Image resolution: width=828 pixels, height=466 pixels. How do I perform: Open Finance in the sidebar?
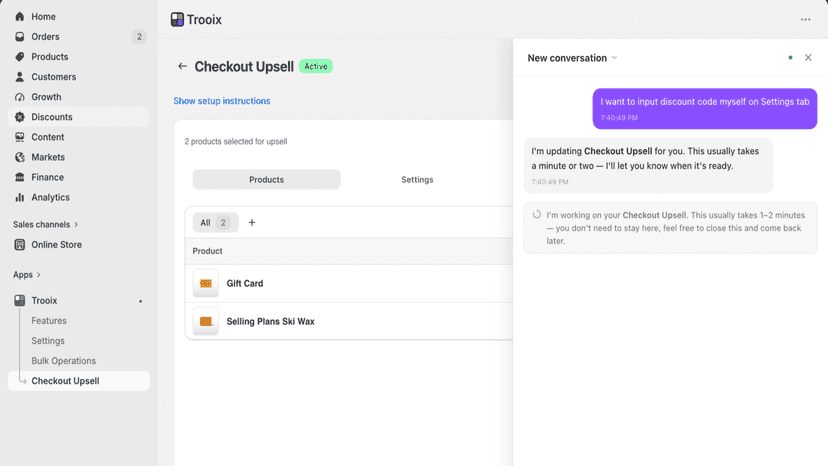79,177
